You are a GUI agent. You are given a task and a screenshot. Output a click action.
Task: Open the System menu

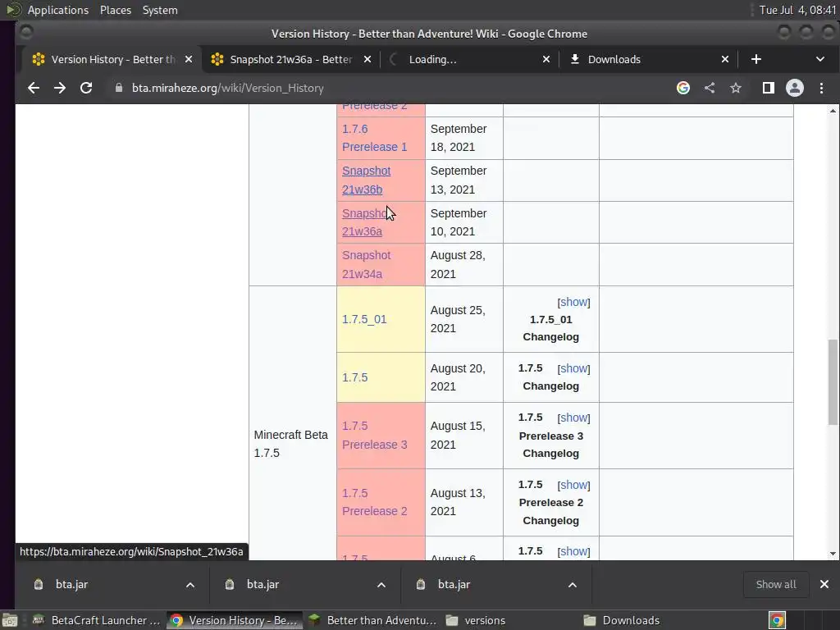point(160,10)
